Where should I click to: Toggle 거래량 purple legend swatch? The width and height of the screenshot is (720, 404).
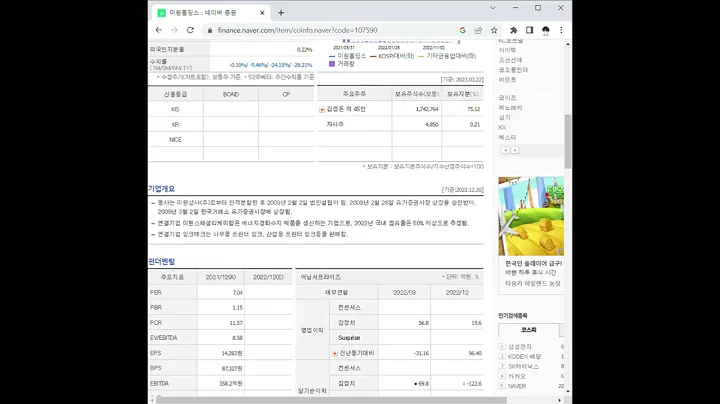click(332, 64)
